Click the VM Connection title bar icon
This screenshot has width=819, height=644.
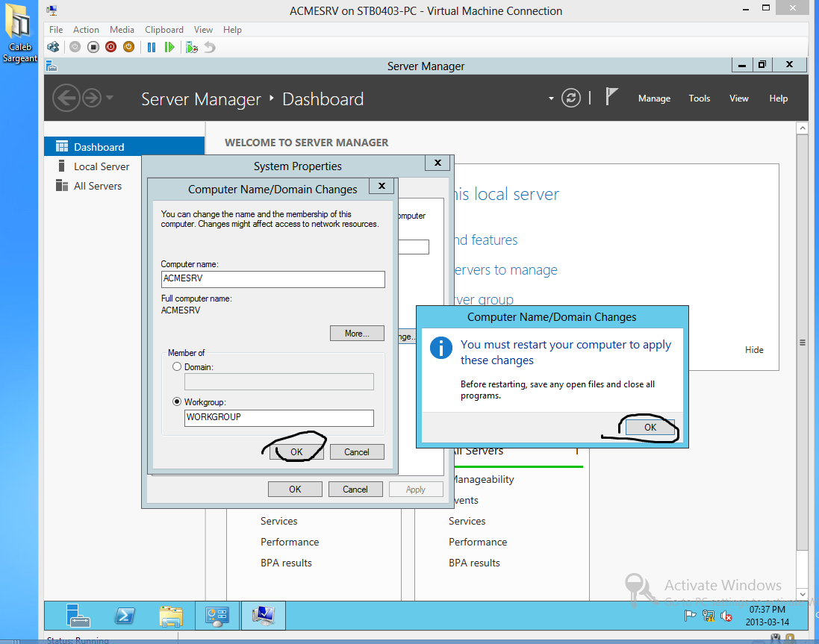pyautogui.click(x=52, y=10)
